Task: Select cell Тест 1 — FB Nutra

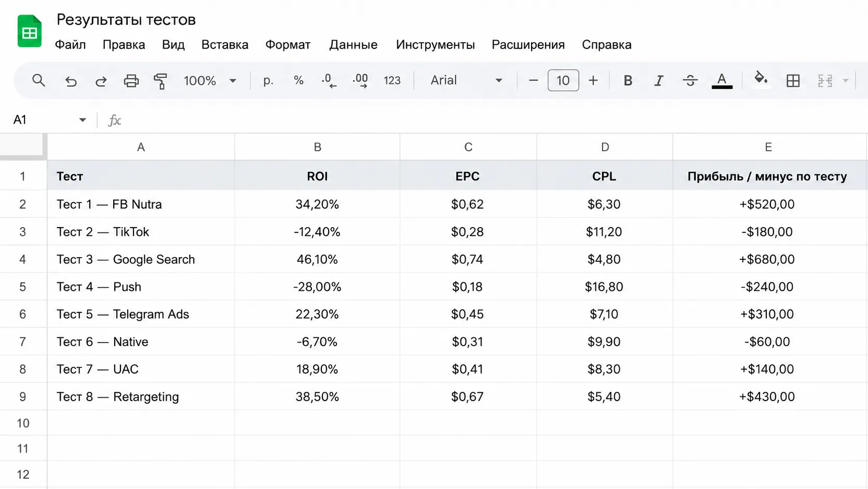Action: 141,204
